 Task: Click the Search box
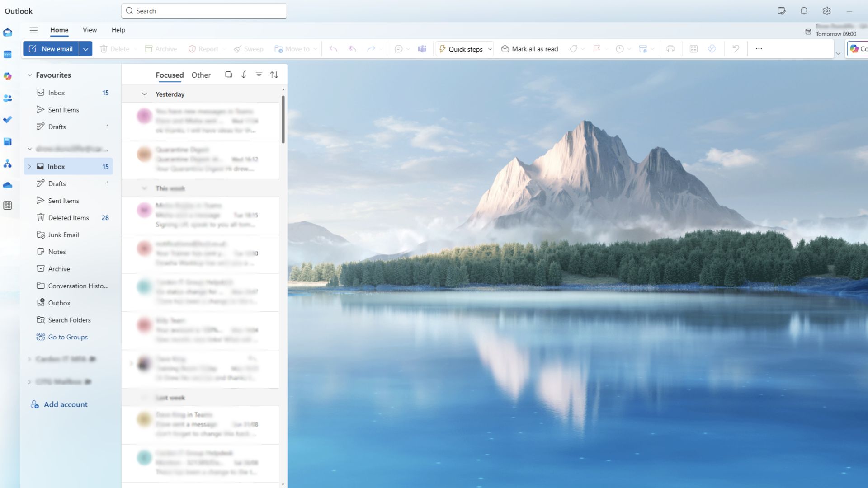click(204, 11)
